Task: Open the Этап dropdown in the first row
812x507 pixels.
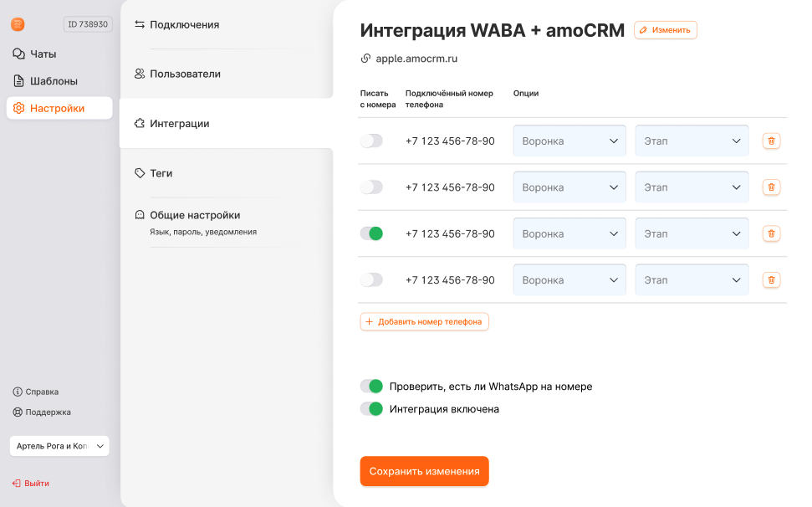Action: (692, 141)
